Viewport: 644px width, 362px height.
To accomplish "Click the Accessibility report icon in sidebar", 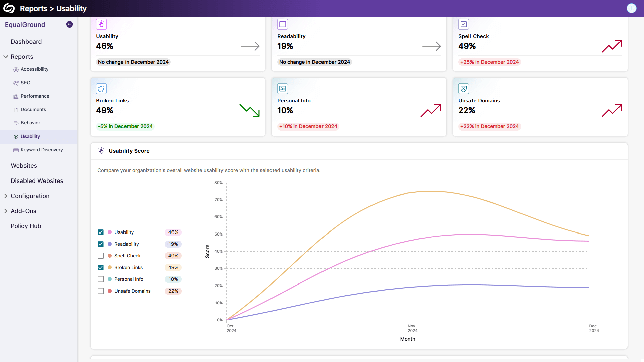I will tap(16, 69).
